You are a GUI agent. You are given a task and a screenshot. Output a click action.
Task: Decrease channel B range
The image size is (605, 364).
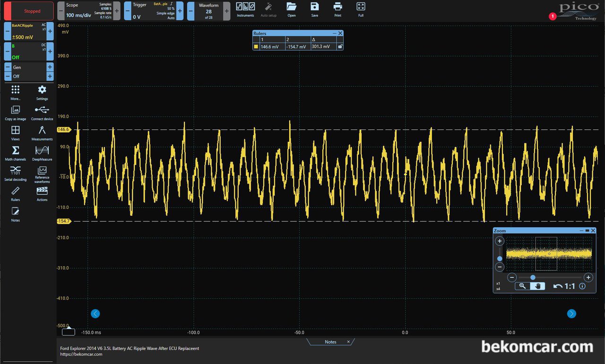tap(8, 52)
